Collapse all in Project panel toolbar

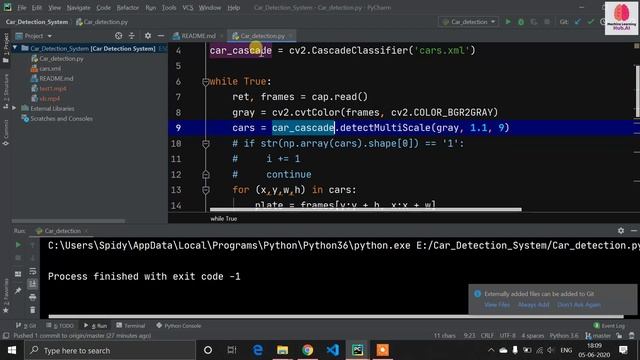pyautogui.click(x=131, y=36)
